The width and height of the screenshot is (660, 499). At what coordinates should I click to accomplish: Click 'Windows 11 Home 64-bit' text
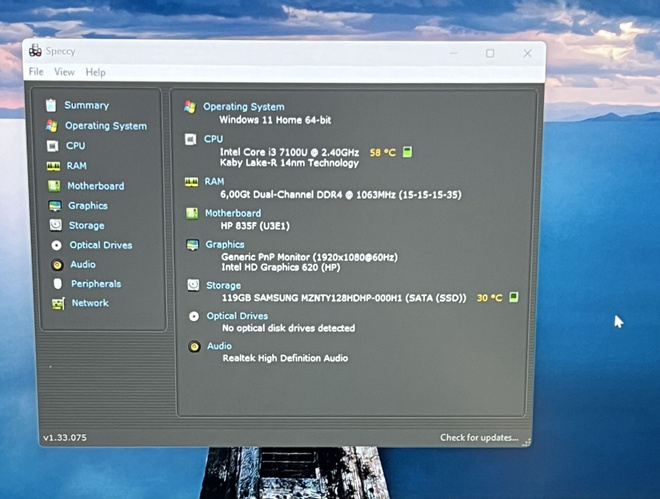point(275,120)
